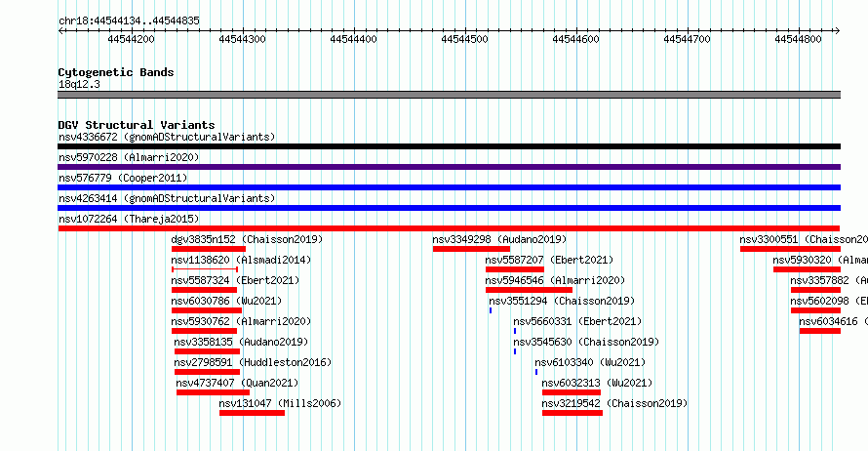Open nsv3358135 (Audano2019) variant
Image resolution: width=868 pixels, height=451 pixels.
241,342
